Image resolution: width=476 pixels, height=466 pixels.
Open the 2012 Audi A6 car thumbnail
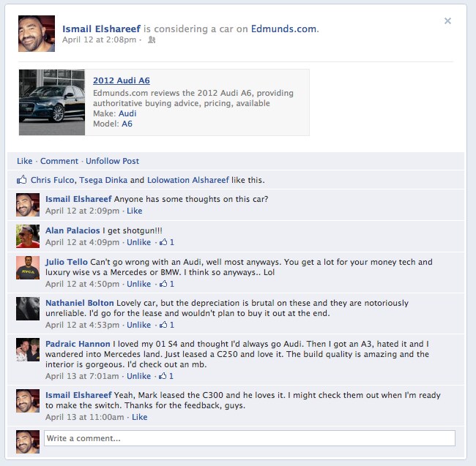pos(52,102)
